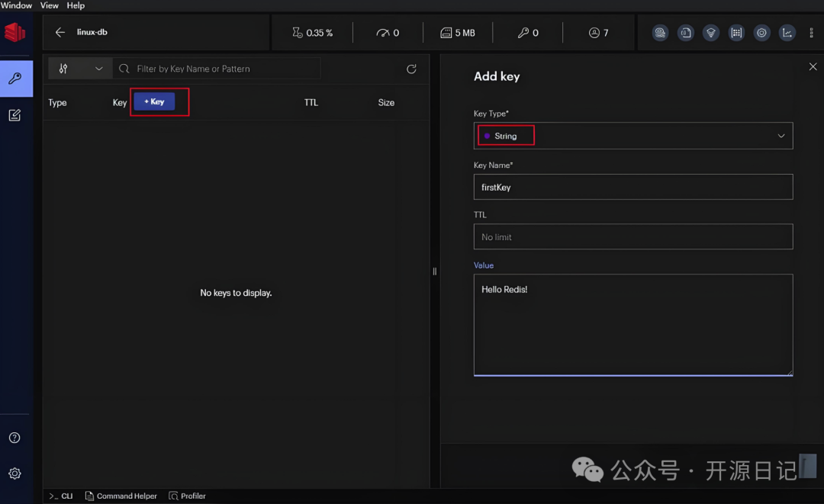Open the Key Type dropdown showing String

[632, 136]
